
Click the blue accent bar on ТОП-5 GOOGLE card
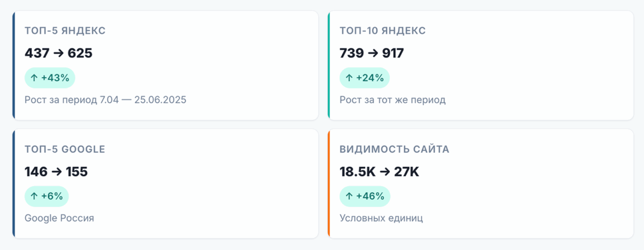[14, 184]
